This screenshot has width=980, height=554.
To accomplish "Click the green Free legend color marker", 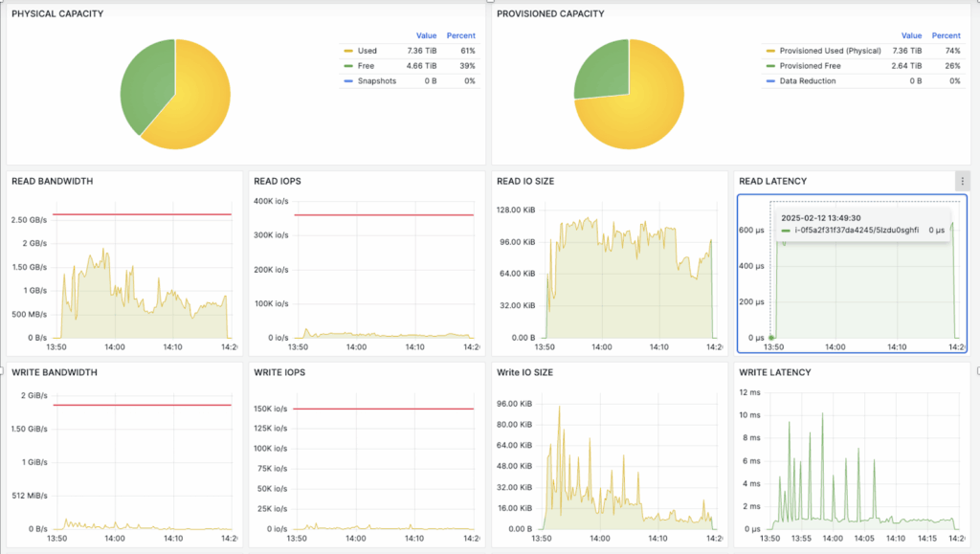I will click(x=348, y=66).
